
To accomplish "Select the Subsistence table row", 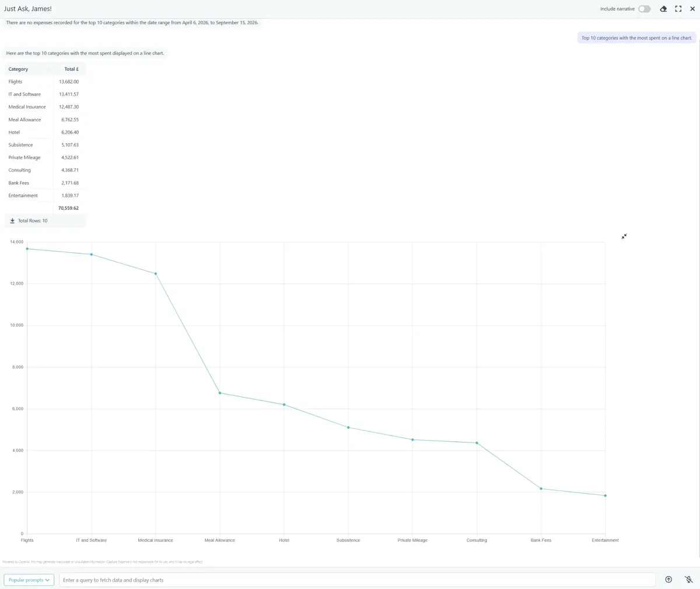I will pyautogui.click(x=45, y=145).
